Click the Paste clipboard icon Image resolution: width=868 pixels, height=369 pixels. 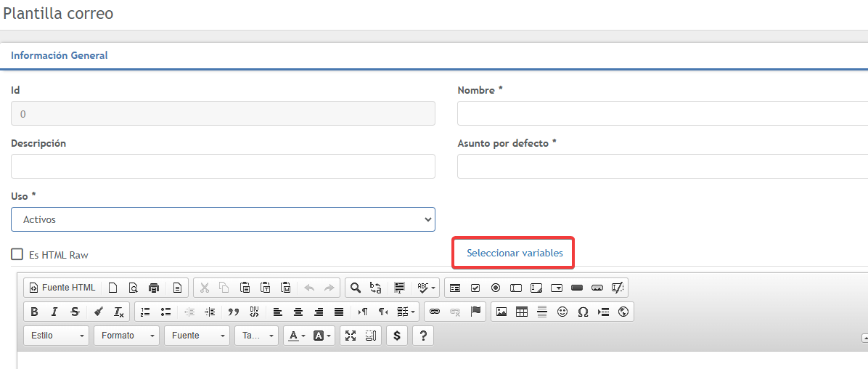245,288
